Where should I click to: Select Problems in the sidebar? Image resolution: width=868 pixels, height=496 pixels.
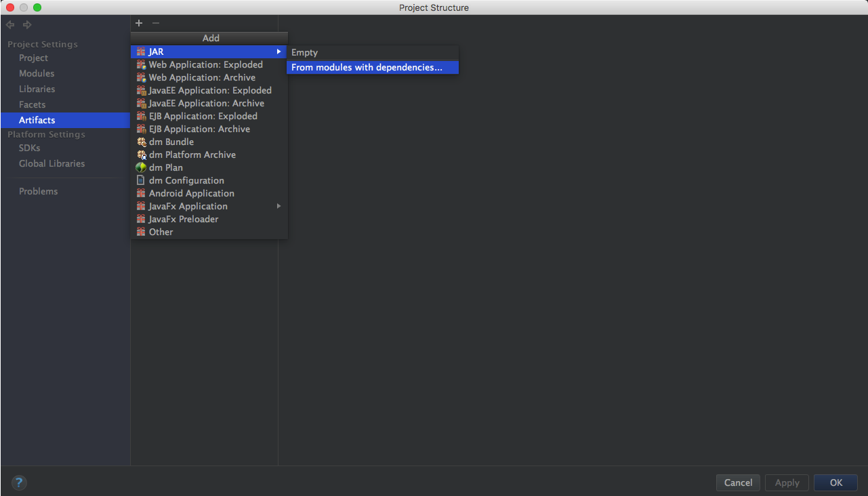(39, 191)
